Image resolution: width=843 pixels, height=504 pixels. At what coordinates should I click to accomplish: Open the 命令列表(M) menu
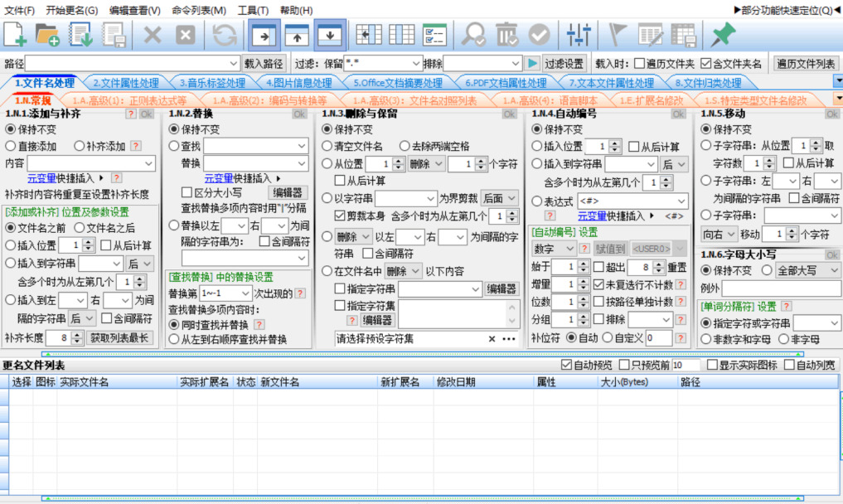click(199, 10)
